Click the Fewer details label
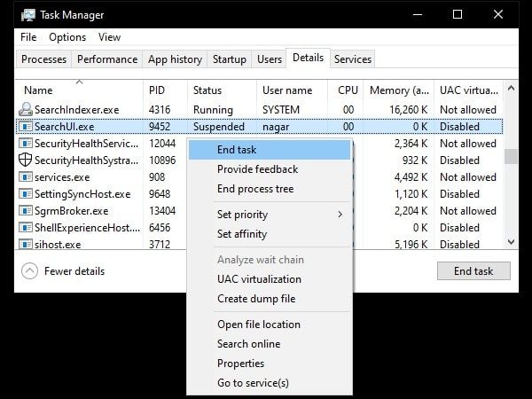The image size is (532, 399). pyautogui.click(x=74, y=271)
